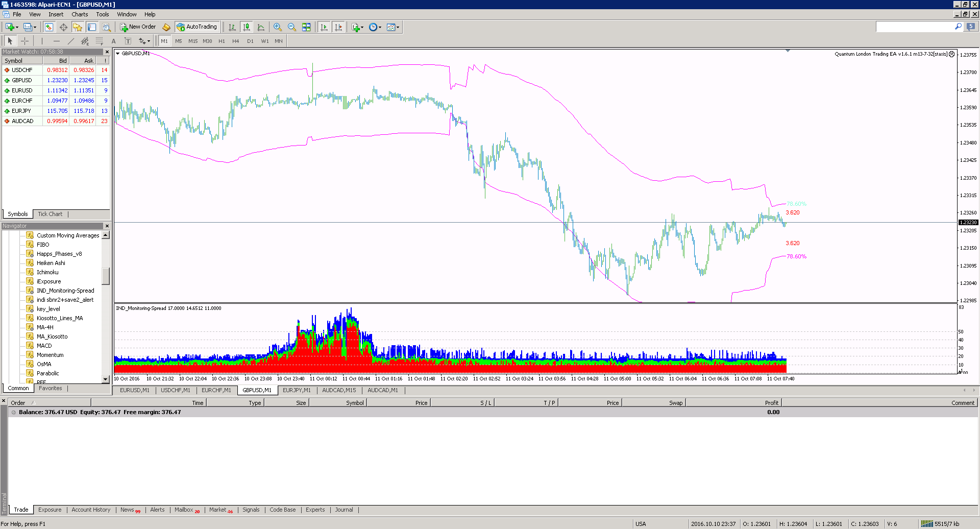
Task: Open the Strategy Tester magnifier icon
Action: coord(106,27)
